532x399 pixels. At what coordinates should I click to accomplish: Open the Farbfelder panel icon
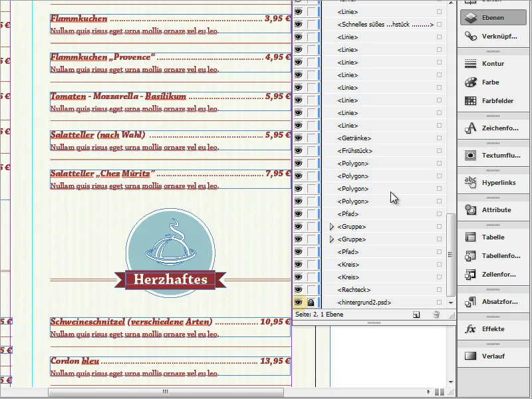point(473,101)
